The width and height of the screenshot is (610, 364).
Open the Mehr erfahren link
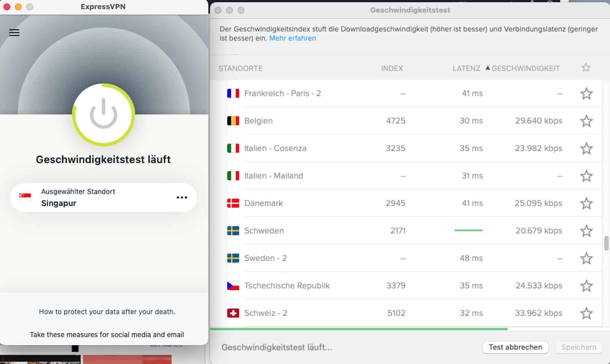(x=292, y=38)
